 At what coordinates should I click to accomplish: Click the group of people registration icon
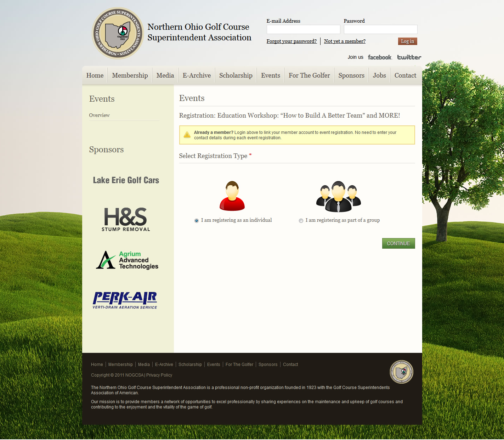point(339,197)
